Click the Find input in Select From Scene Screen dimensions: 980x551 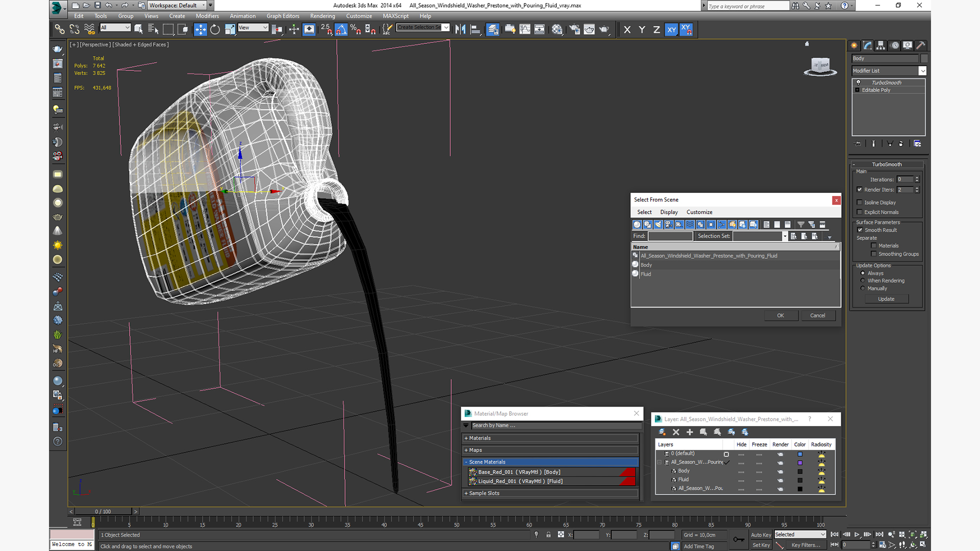coord(670,236)
